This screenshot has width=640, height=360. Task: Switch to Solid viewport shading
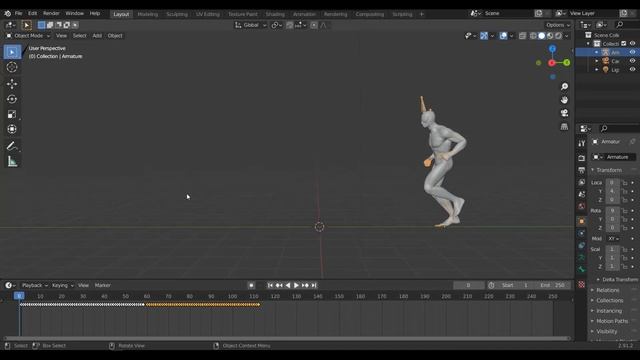click(542, 36)
